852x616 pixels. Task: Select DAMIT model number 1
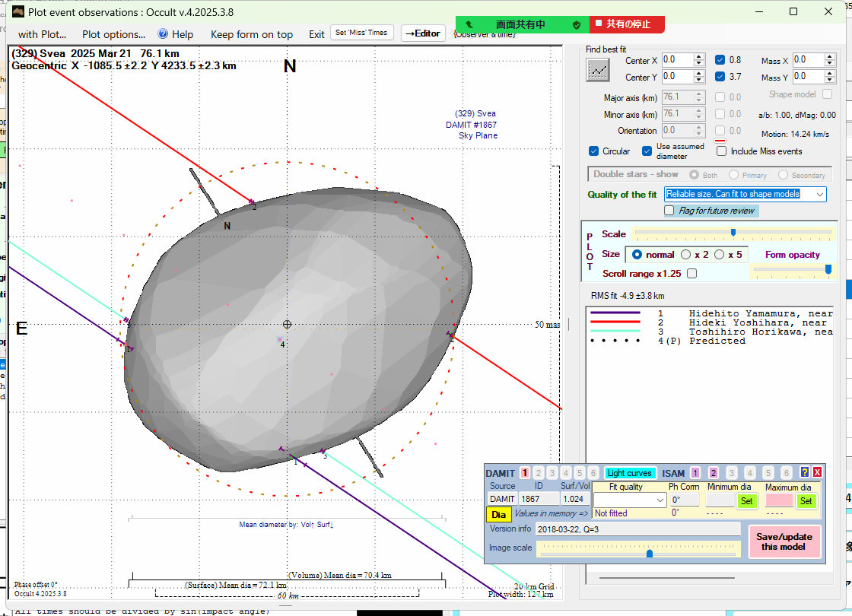525,473
